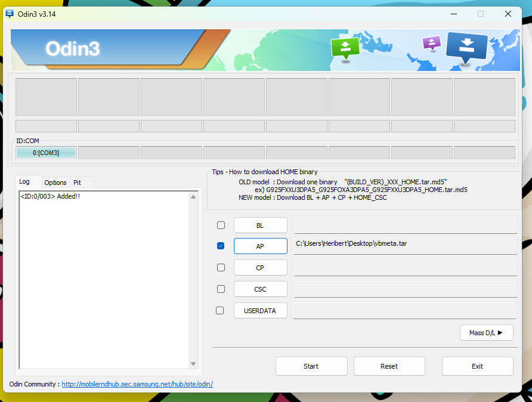Open the Odin Community samsung.net link

(137, 384)
